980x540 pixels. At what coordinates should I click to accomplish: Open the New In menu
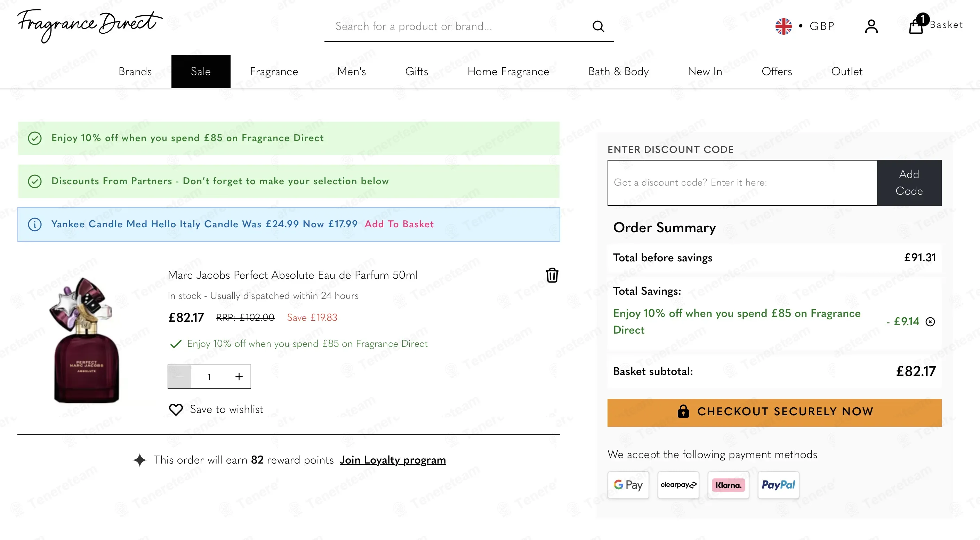(705, 72)
